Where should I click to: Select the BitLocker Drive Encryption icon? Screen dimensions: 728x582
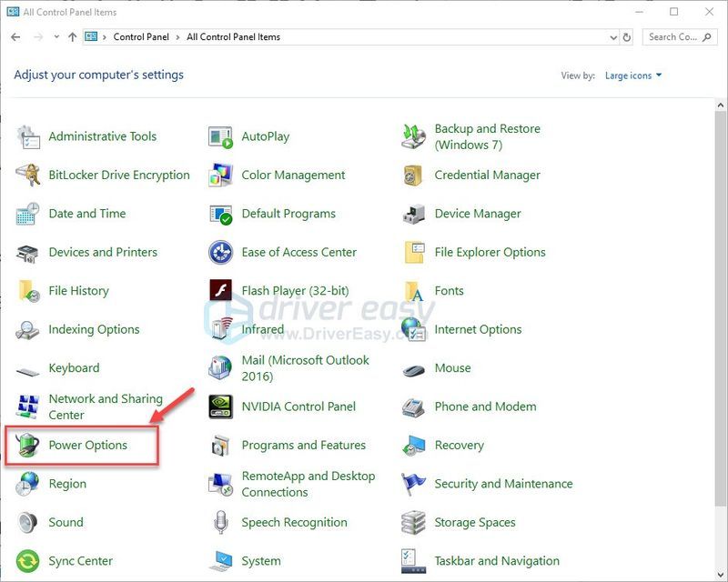[28, 175]
